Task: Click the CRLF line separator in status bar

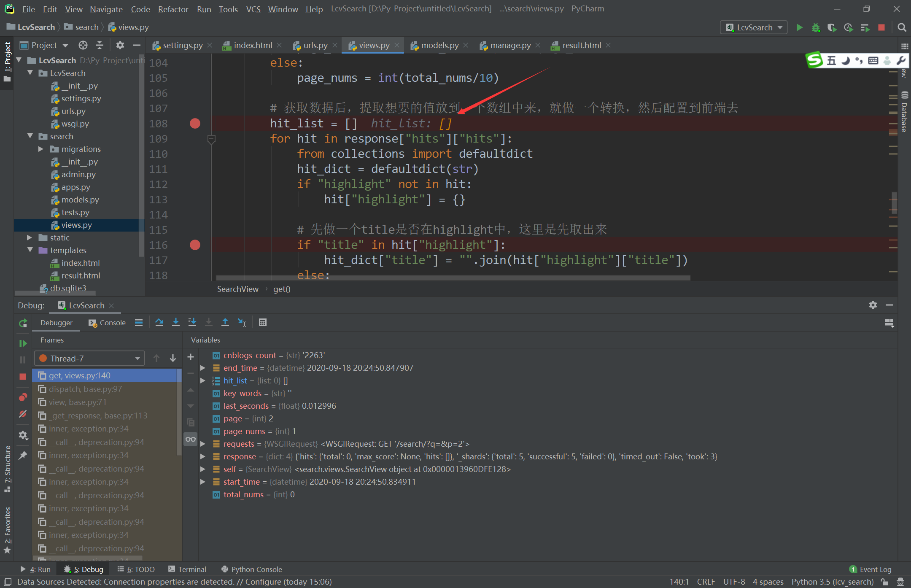Action: (706, 582)
